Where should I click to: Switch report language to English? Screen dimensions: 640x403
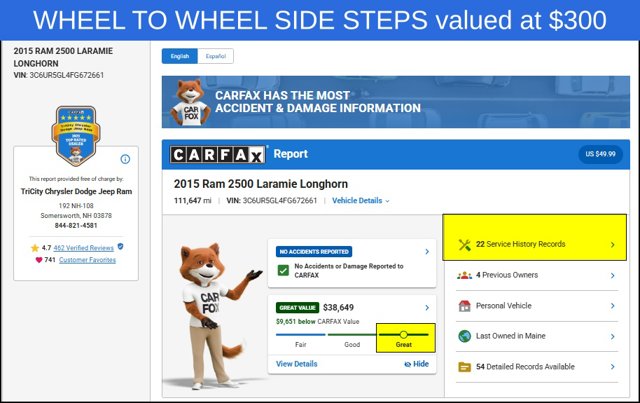pos(180,56)
